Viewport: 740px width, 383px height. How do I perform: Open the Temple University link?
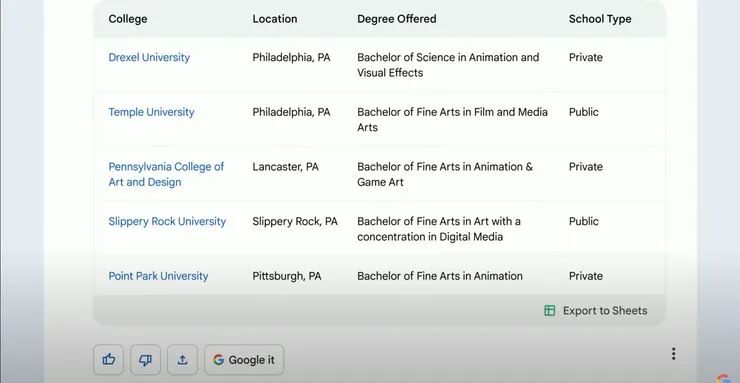point(151,112)
